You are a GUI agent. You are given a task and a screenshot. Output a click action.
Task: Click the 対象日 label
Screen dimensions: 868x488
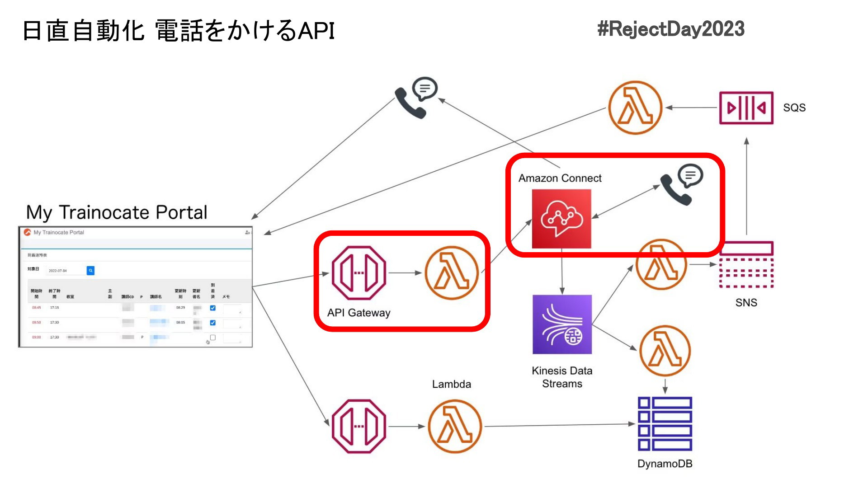click(x=33, y=269)
